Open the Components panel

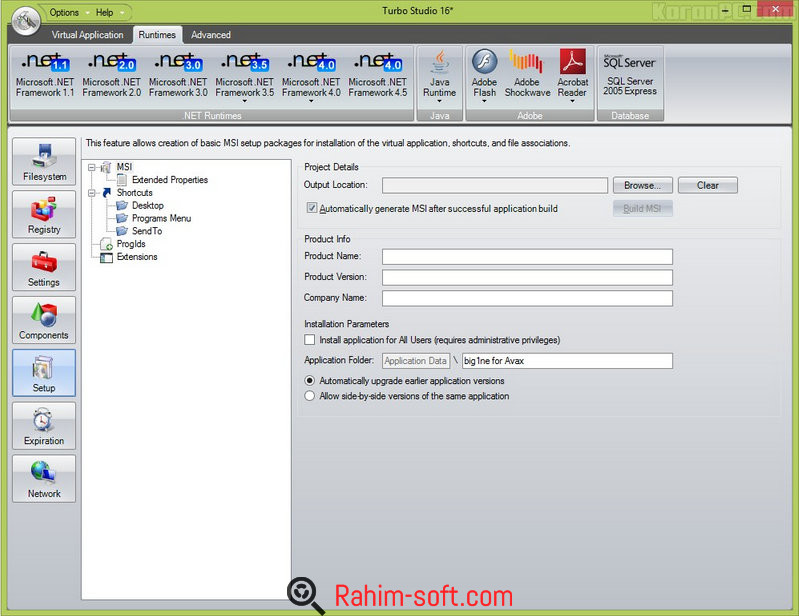tap(44, 320)
